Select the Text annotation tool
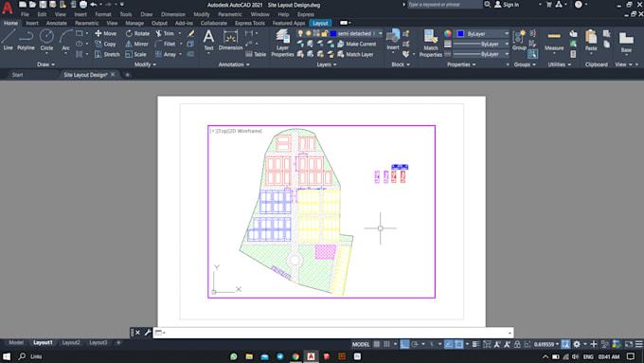644x363 pixels. [208, 41]
